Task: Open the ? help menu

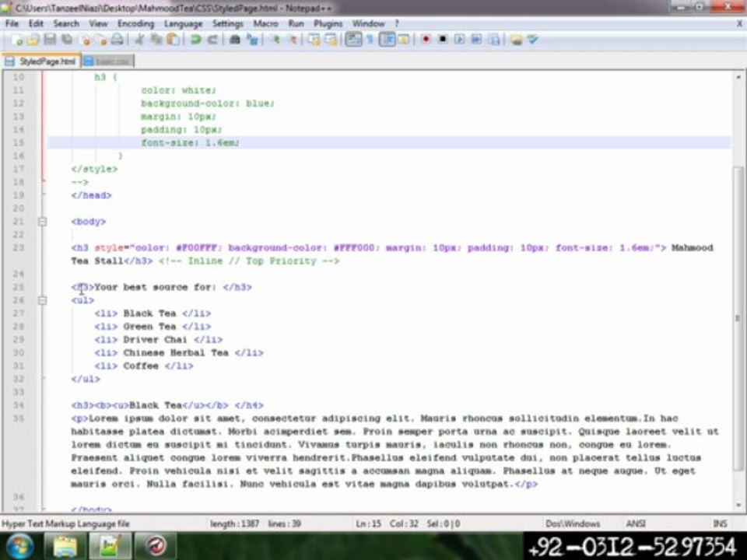Action: 396,23
